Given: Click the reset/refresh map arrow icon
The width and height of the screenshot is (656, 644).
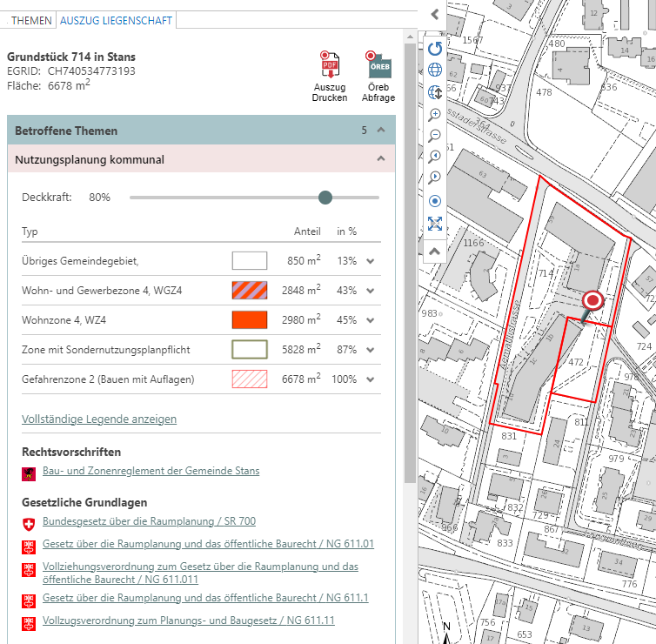Looking at the screenshot, I should pyautogui.click(x=435, y=49).
